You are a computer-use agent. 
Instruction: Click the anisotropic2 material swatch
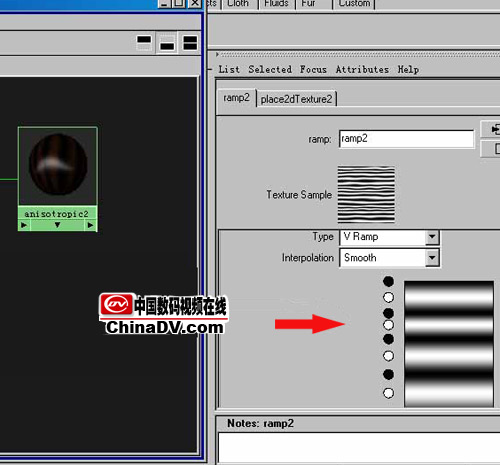point(58,165)
